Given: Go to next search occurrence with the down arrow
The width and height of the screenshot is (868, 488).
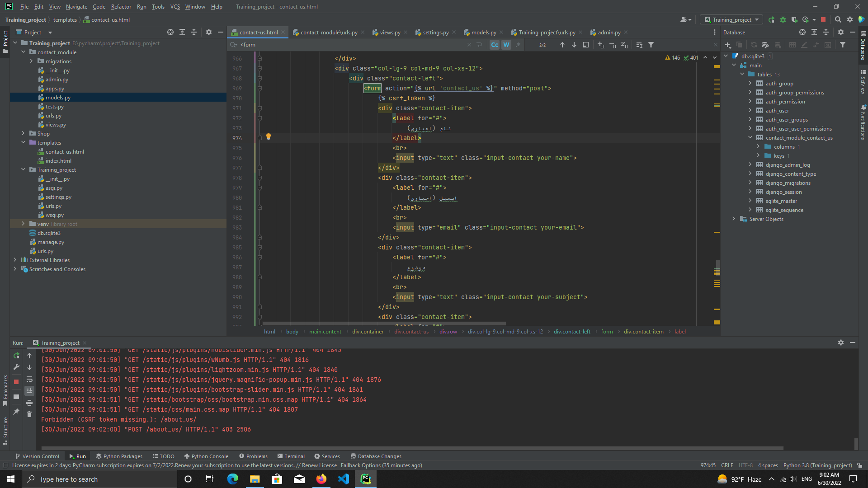Looking at the screenshot, I should point(574,45).
